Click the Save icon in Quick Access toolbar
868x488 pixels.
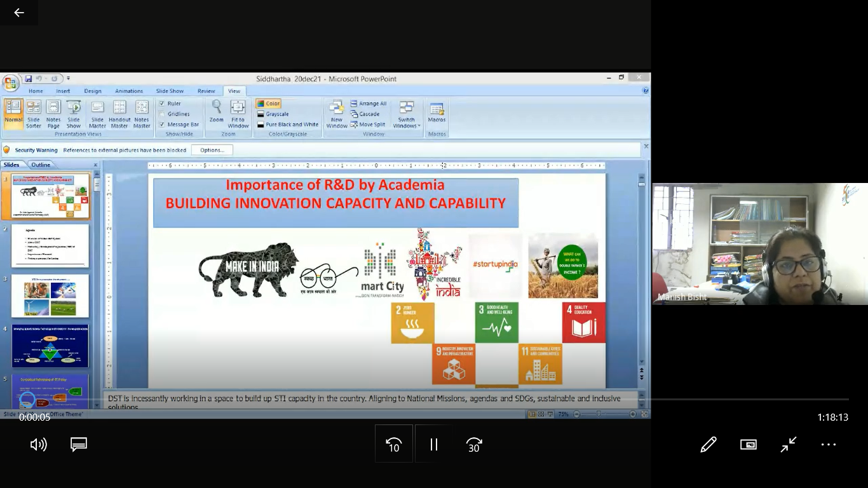click(x=28, y=79)
